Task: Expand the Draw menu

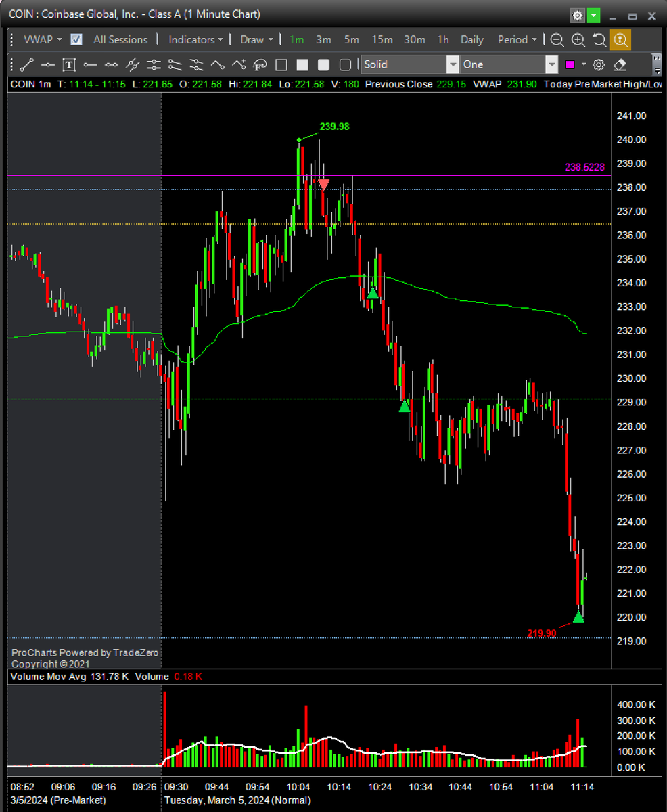Action: pyautogui.click(x=254, y=39)
